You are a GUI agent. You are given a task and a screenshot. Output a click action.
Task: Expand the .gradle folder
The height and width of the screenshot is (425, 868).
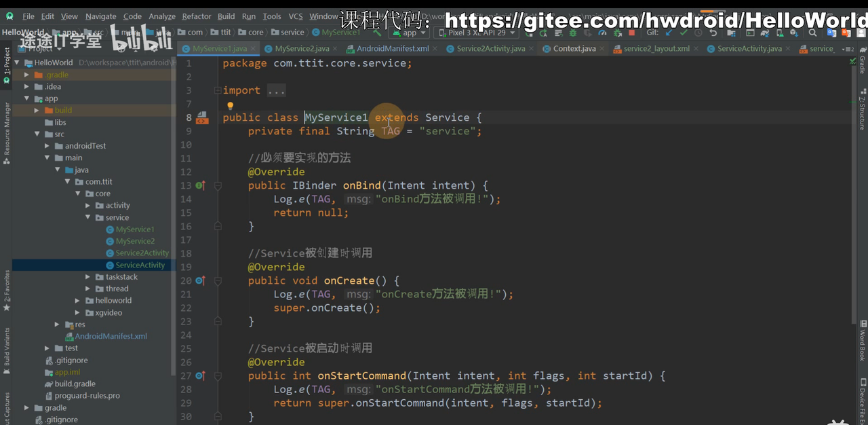(x=27, y=75)
